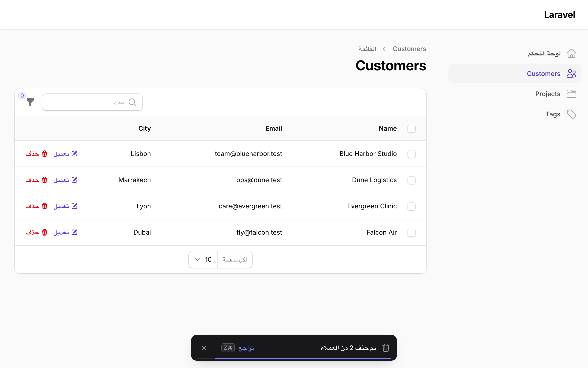Click the trash icon for Blue Harbor Studio

(45, 154)
